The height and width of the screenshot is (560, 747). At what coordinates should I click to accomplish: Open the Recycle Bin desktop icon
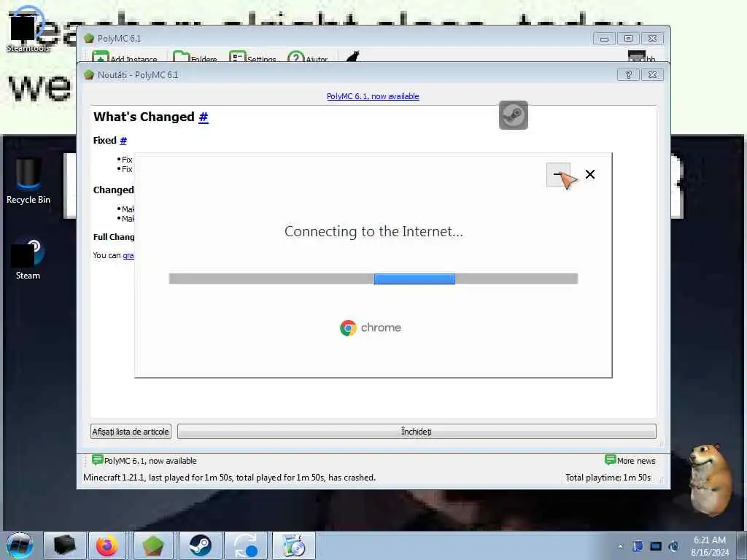tap(28, 182)
